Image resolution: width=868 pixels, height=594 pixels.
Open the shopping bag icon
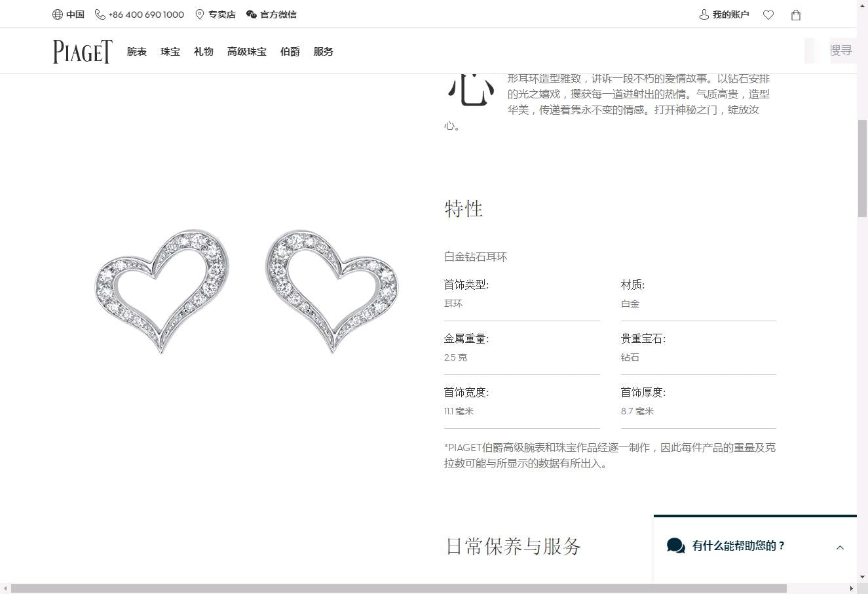click(x=796, y=15)
